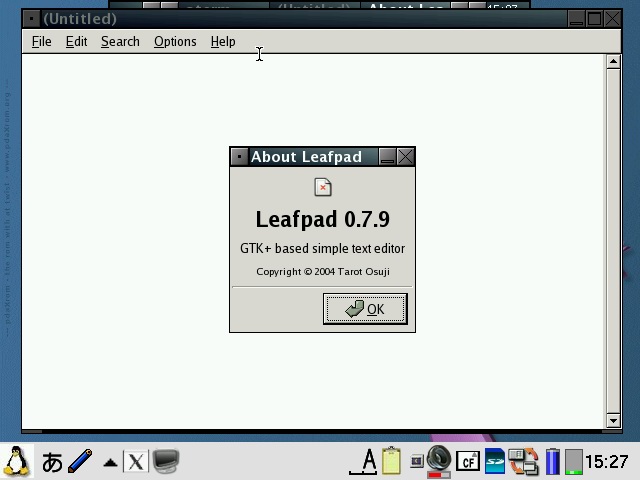640x480 pixels.
Task: Open the Help menu
Action: (223, 42)
